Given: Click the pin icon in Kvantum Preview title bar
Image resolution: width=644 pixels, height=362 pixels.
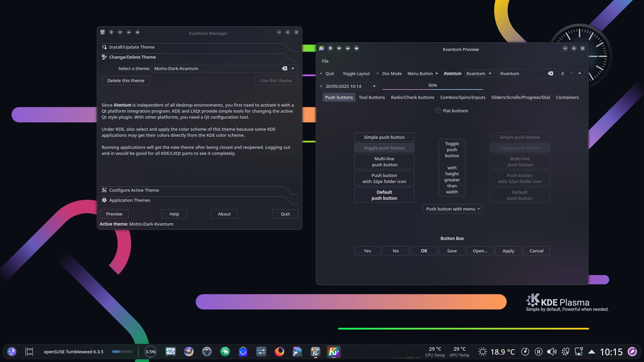Looking at the screenshot, I should tap(330, 48).
